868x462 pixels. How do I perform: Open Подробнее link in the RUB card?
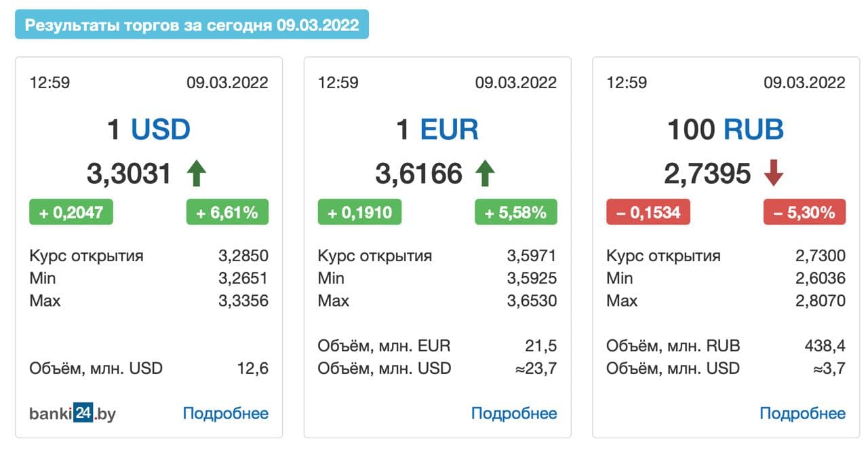[803, 413]
